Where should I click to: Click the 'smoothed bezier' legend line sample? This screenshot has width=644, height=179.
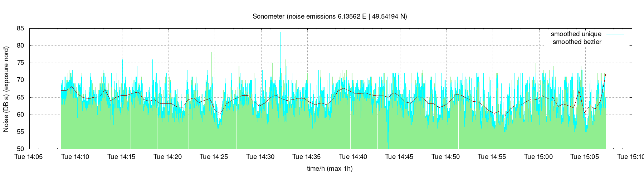pyautogui.click(x=615, y=42)
